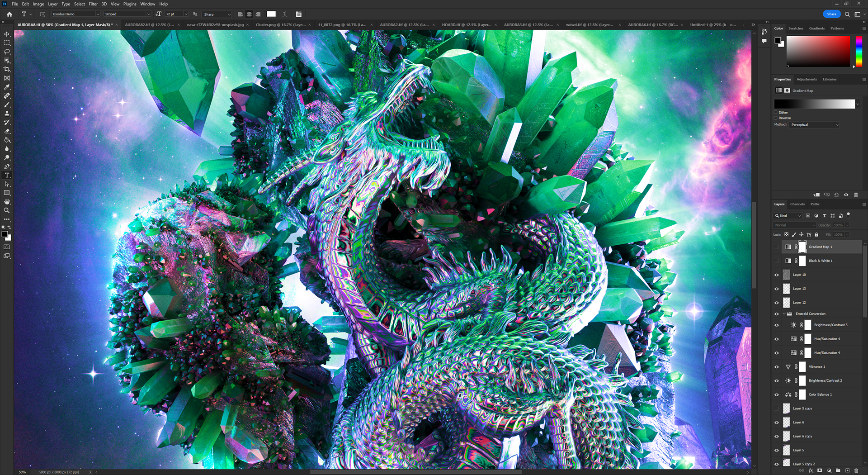The width and height of the screenshot is (868, 475).
Task: Open the gradient picker dropdown arrow
Action: click(x=858, y=104)
